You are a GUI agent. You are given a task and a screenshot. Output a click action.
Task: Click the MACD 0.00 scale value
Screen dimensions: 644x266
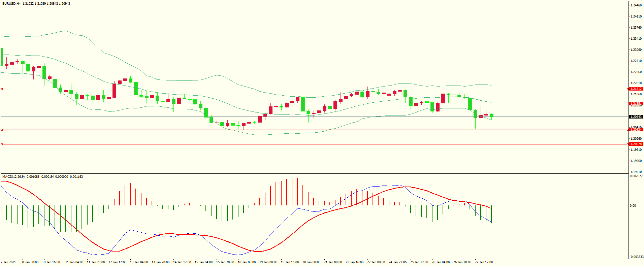point(633,206)
